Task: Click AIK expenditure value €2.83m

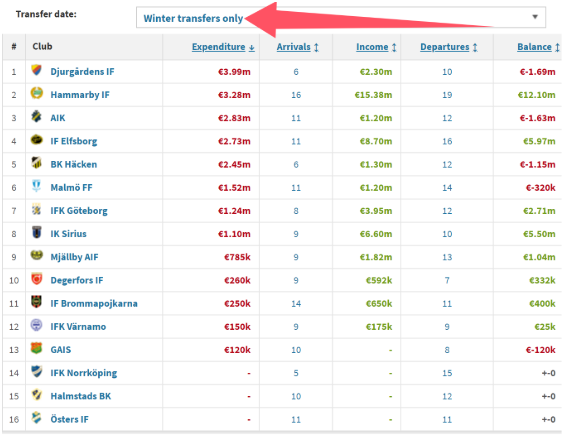Action: point(234,118)
